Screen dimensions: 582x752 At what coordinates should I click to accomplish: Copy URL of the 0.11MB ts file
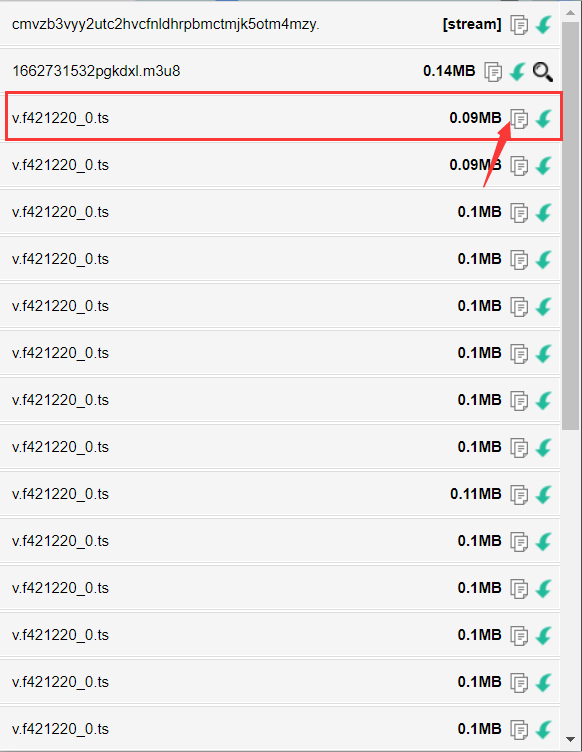tap(519, 494)
